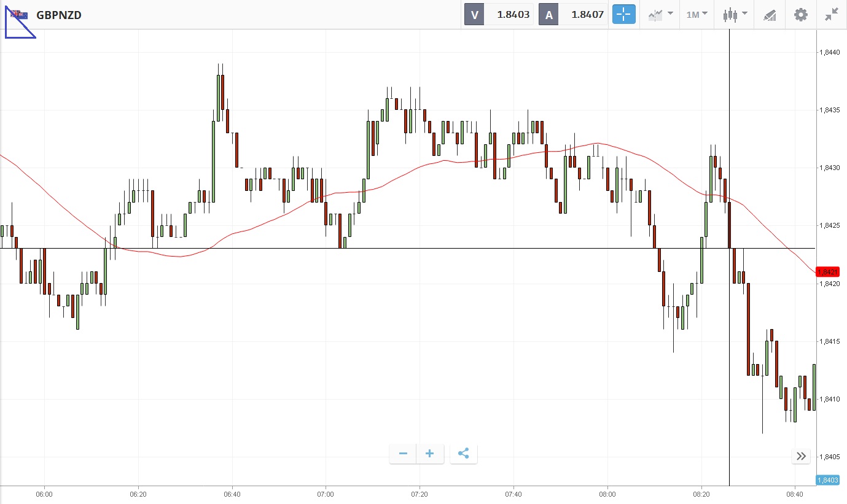Expand the 1M timeframe dropdown
The height and width of the screenshot is (504, 847).
tap(697, 15)
